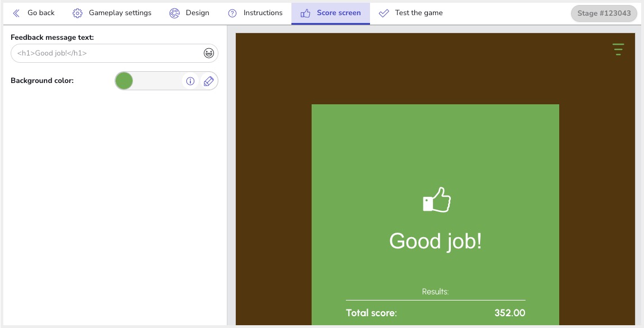Open the green hamburger menu in preview
This screenshot has height=328, width=644.
pyautogui.click(x=618, y=49)
